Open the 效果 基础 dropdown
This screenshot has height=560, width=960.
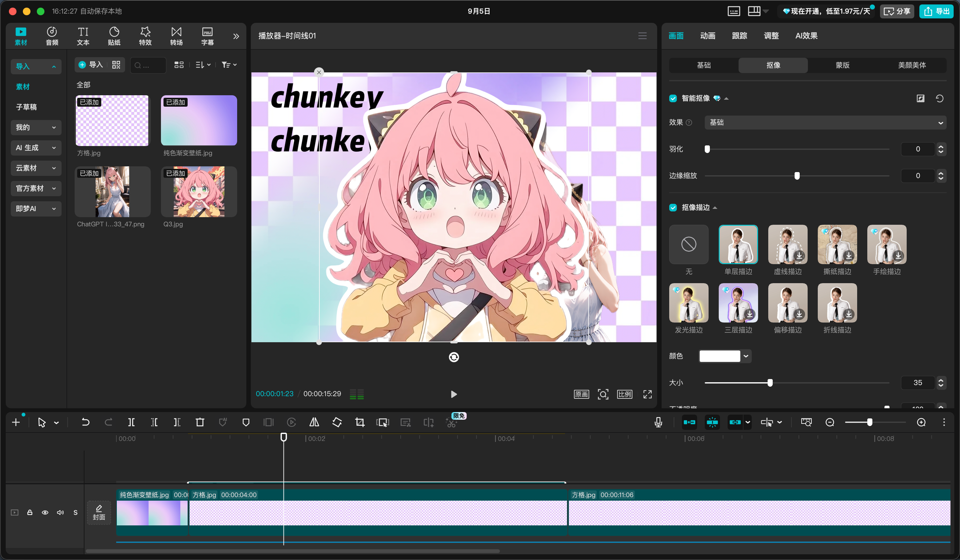click(x=825, y=122)
